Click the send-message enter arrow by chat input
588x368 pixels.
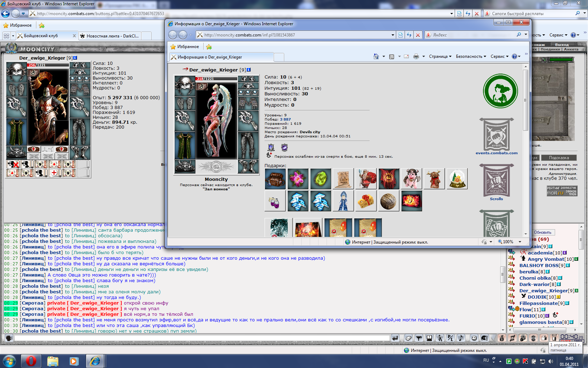(395, 338)
